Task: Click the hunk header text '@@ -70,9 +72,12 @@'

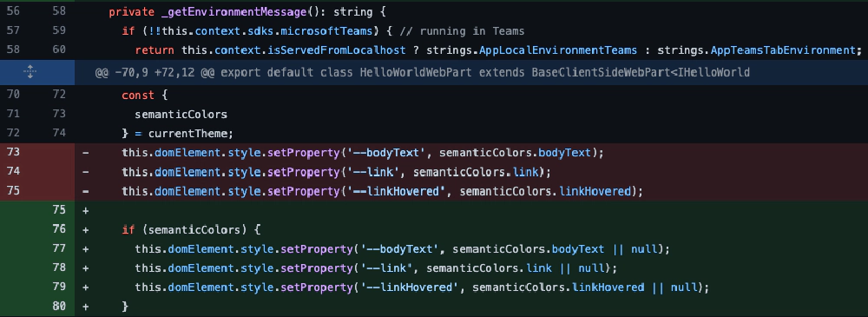Action: click(x=156, y=72)
